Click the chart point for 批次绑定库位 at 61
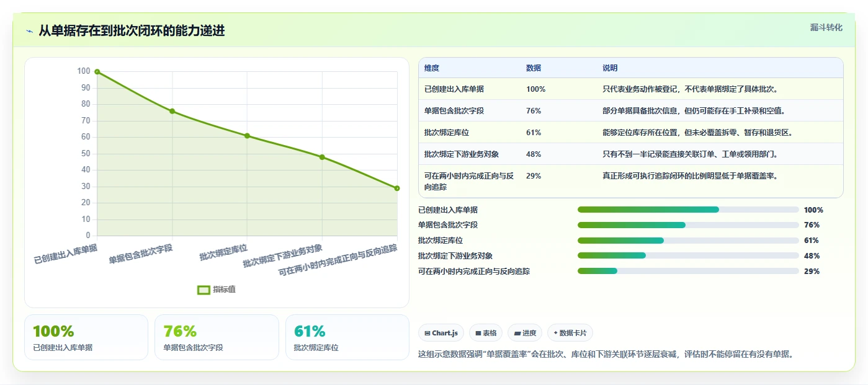 click(x=247, y=136)
